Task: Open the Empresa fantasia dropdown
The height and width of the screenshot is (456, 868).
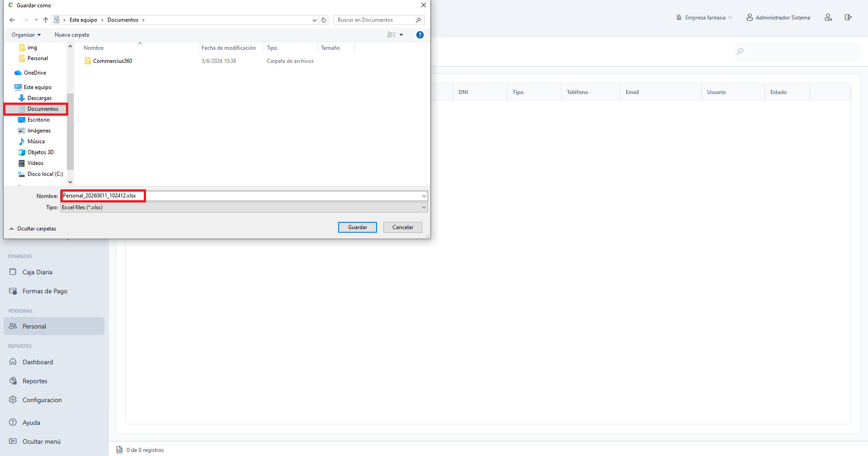Action: [x=704, y=17]
